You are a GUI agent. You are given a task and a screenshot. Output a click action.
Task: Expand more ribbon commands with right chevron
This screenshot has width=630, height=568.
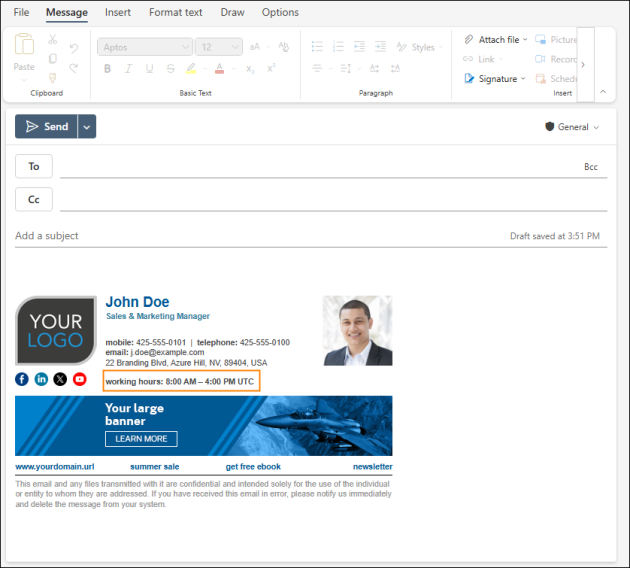coord(583,65)
